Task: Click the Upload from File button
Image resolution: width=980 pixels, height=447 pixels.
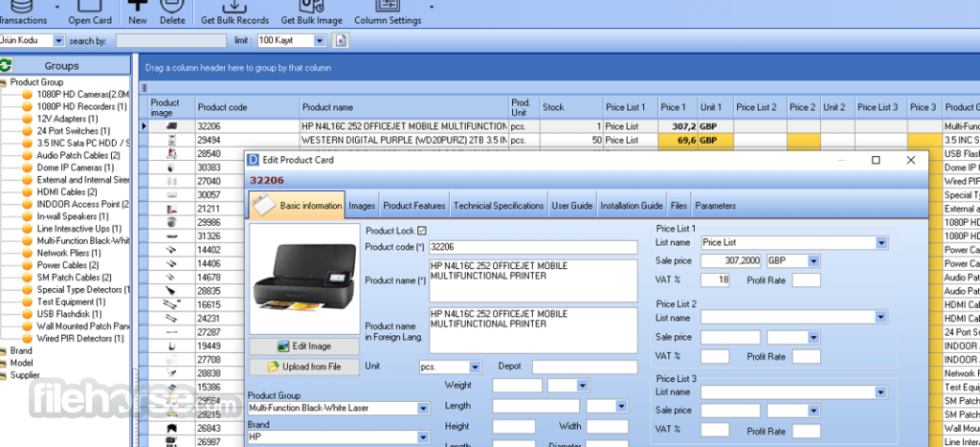Action: pyautogui.click(x=304, y=367)
